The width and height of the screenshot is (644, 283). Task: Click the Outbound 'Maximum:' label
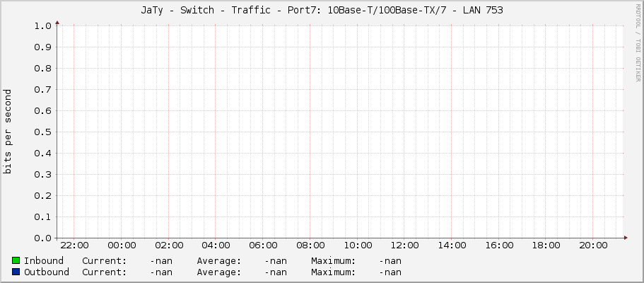(334, 272)
